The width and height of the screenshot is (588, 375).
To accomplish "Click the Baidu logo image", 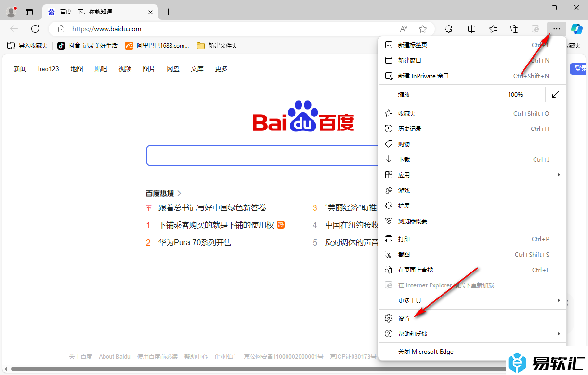I will pyautogui.click(x=303, y=116).
